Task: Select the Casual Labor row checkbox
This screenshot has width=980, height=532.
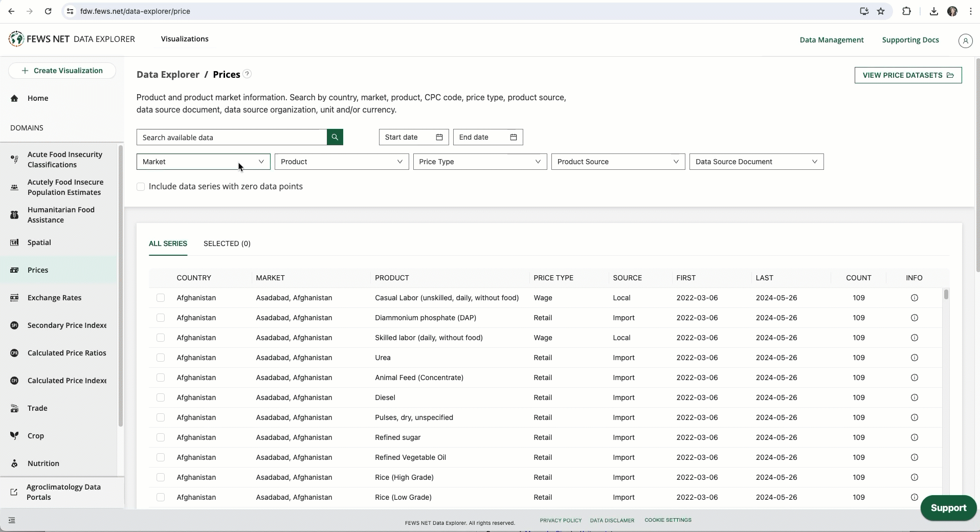Action: [x=161, y=298]
